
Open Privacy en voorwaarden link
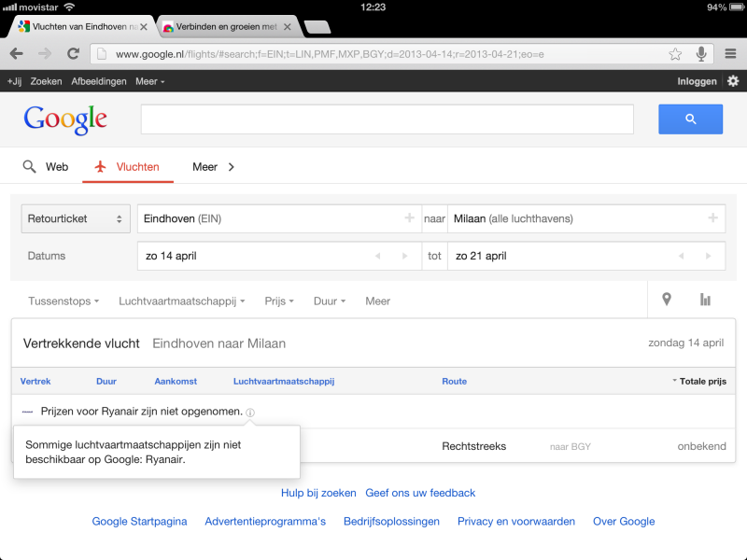tap(516, 522)
